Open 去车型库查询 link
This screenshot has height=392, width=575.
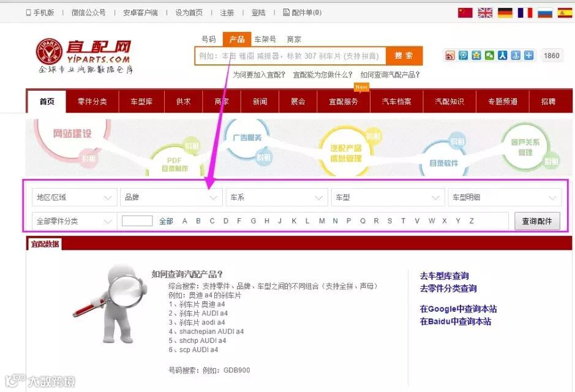[444, 276]
